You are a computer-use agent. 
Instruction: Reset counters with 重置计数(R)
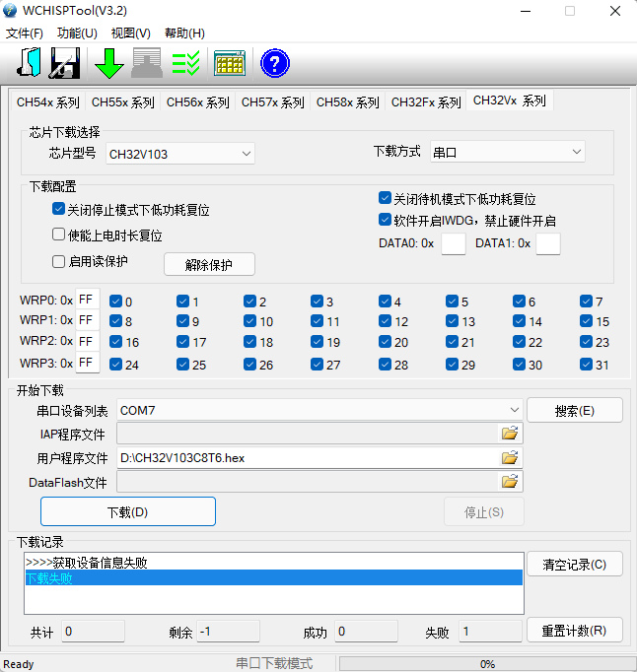click(x=574, y=630)
